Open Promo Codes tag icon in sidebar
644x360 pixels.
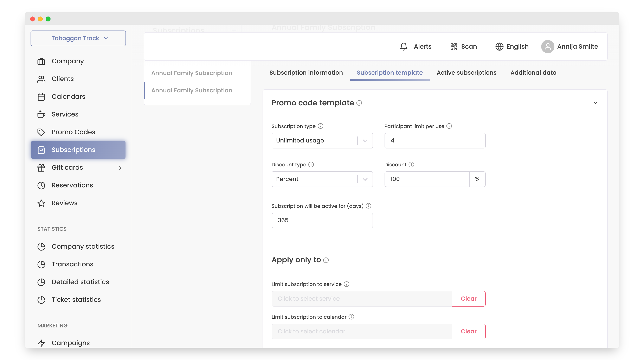(x=41, y=132)
